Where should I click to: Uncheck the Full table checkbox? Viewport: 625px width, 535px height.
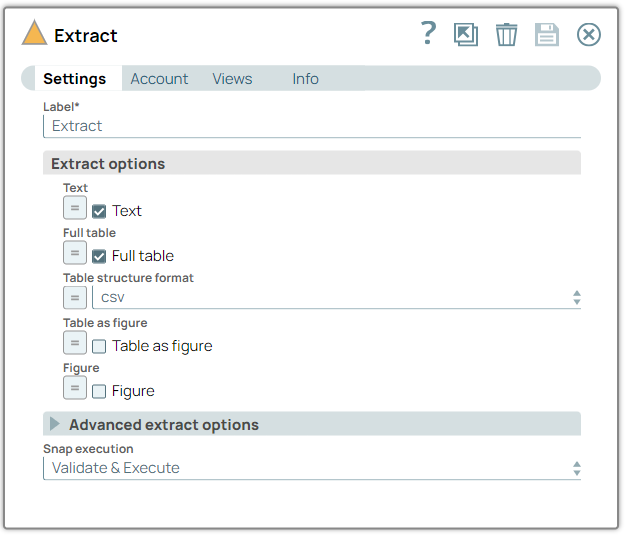click(99, 256)
